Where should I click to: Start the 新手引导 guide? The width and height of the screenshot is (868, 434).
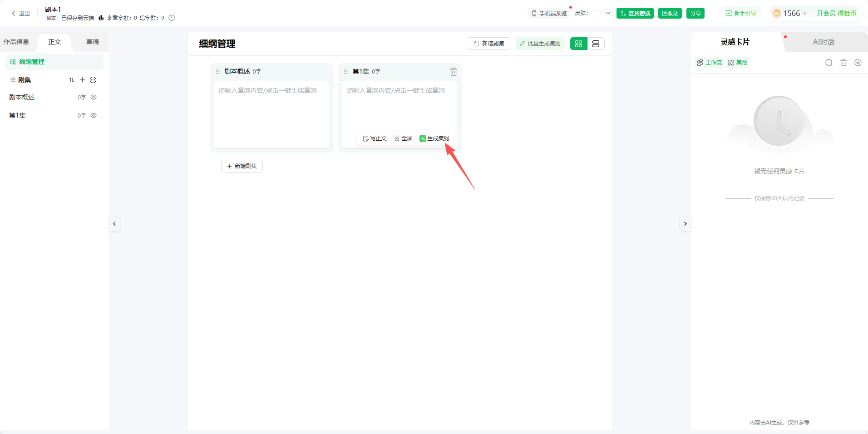coord(741,13)
